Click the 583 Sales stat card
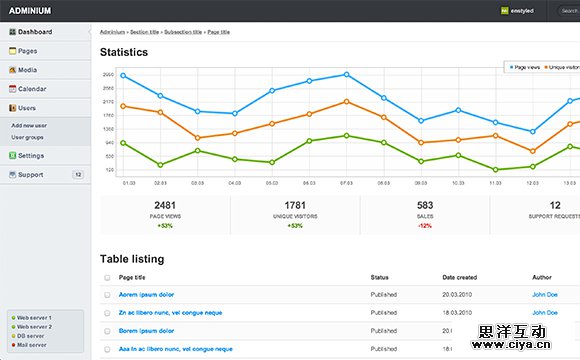 [425, 215]
